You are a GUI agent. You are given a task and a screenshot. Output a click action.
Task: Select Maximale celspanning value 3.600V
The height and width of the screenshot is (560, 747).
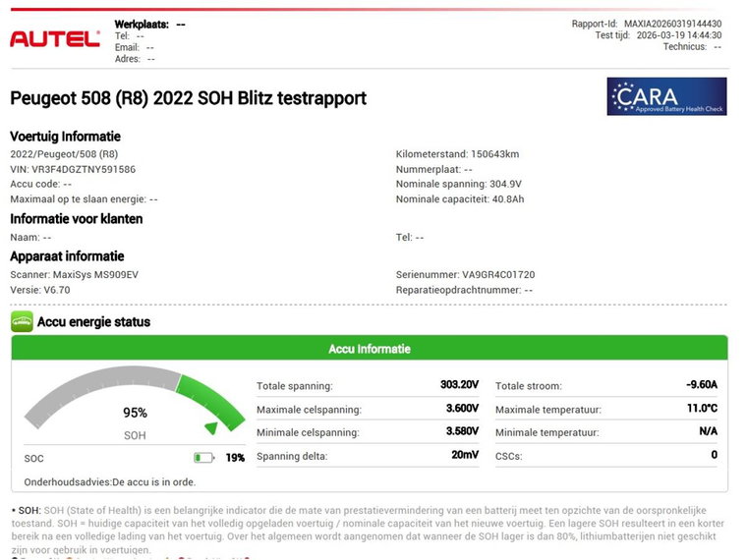pos(462,408)
